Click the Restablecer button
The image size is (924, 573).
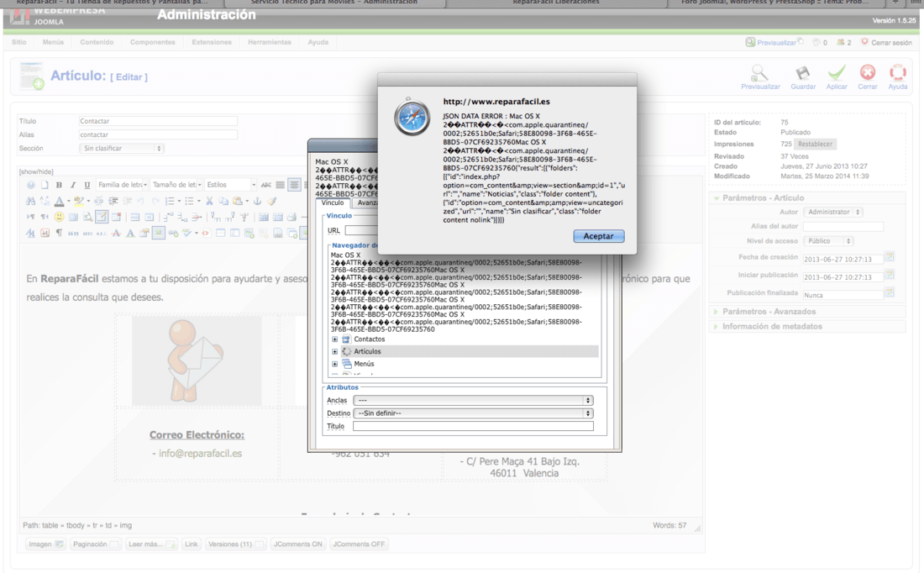pos(815,144)
